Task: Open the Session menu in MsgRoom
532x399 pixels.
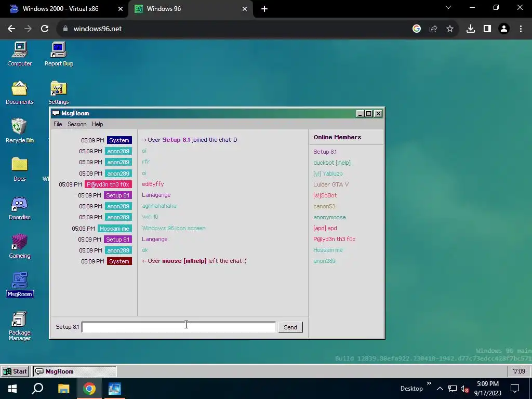Action: click(77, 124)
